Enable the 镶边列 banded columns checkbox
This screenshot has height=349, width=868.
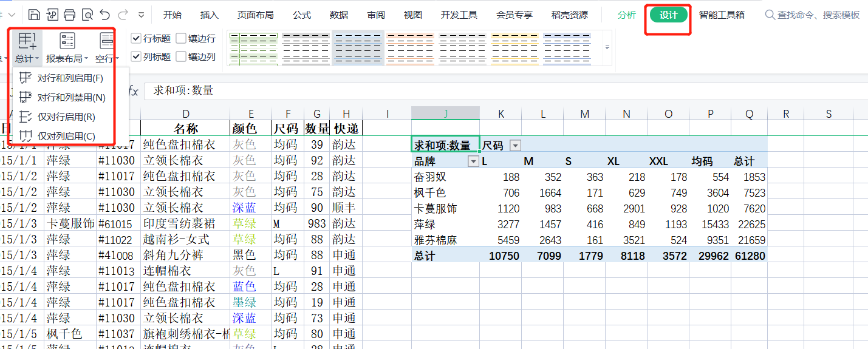[181, 57]
